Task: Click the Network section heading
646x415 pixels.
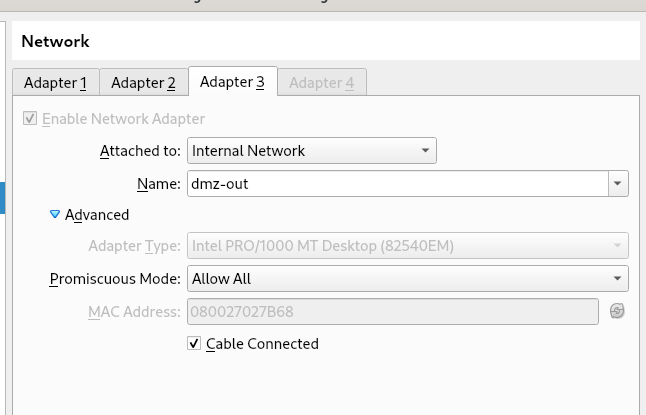Action: point(55,42)
